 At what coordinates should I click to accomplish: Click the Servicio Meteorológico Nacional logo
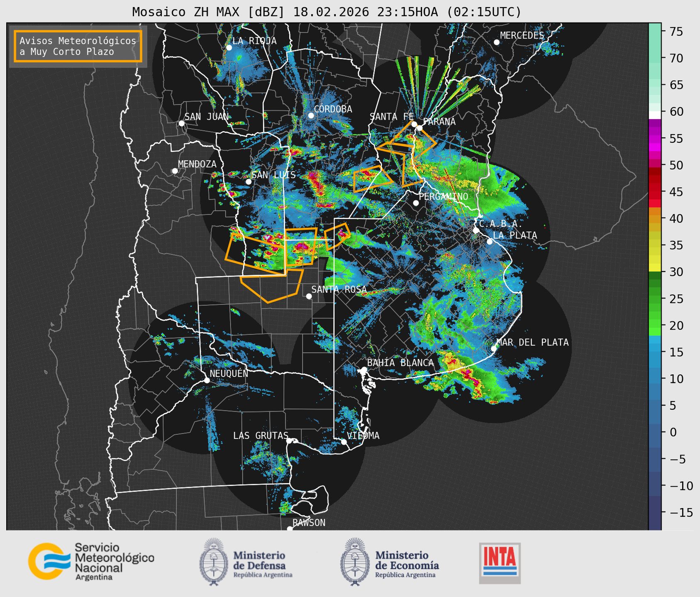point(91,561)
